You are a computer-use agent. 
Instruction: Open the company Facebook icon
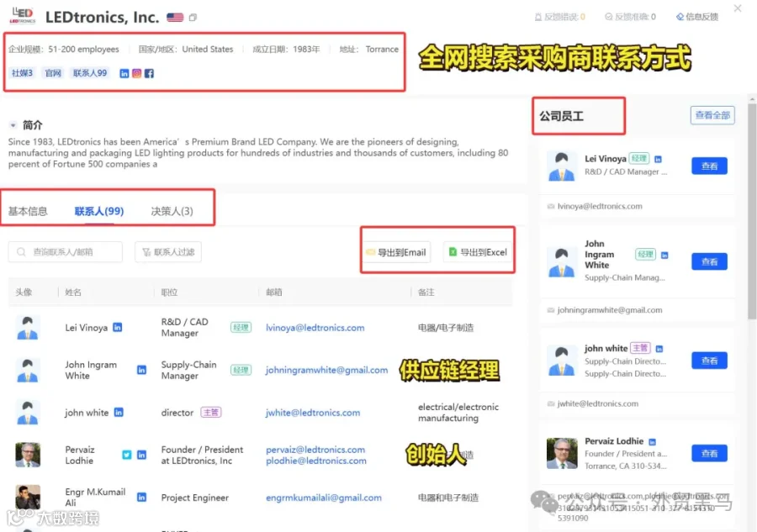point(149,73)
